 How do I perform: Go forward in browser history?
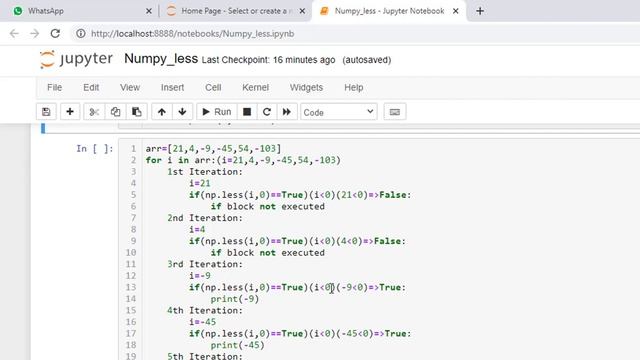coord(35,33)
